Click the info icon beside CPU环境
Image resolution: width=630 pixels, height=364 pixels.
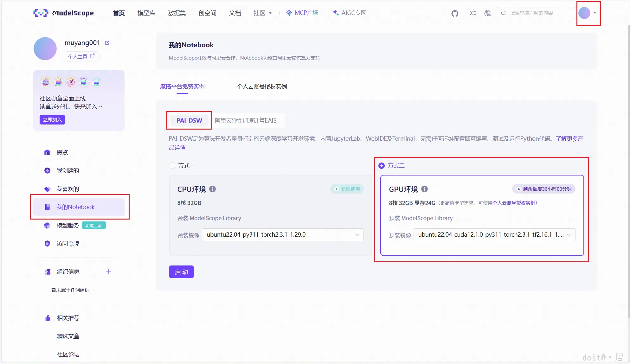click(212, 189)
